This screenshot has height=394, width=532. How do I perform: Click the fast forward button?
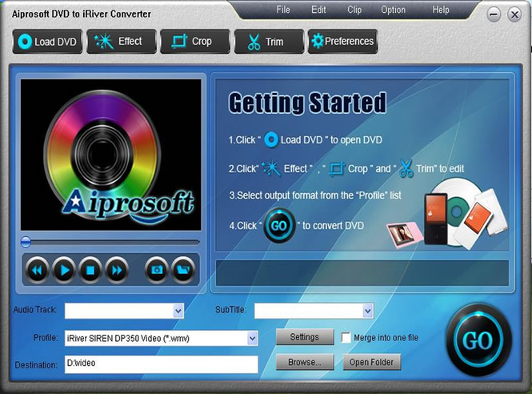pos(117,271)
